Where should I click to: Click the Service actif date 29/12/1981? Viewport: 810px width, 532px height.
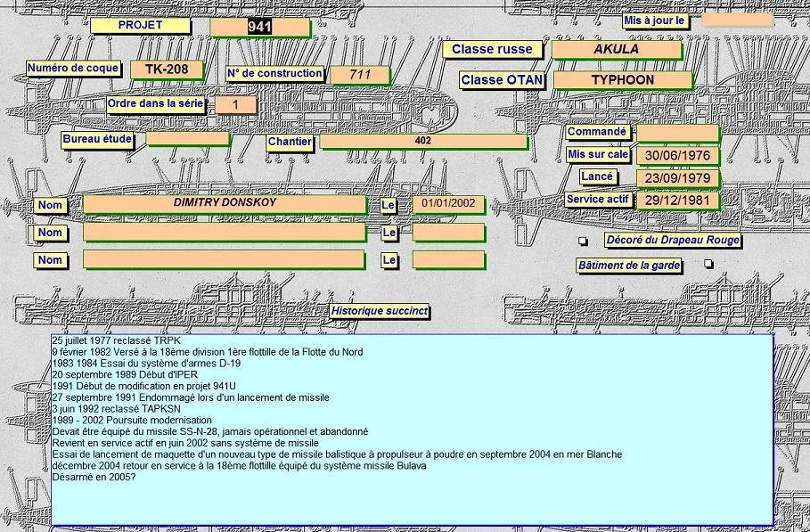pyautogui.click(x=677, y=201)
